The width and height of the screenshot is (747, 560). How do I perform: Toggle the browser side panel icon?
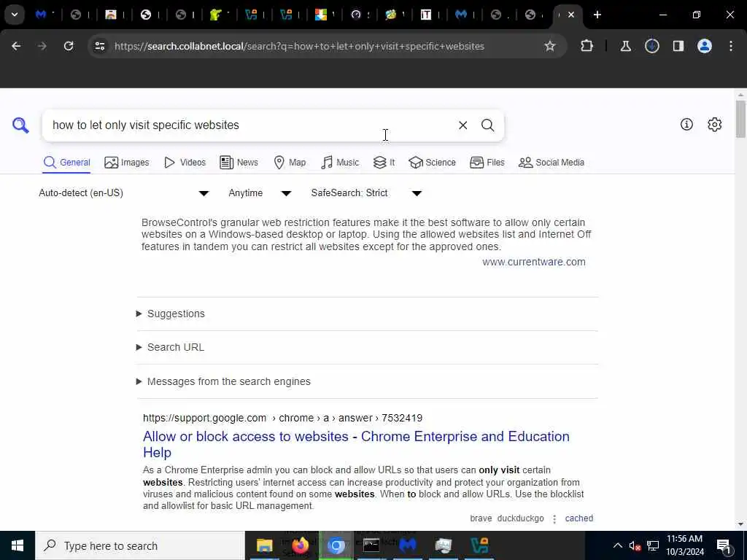pos(678,46)
